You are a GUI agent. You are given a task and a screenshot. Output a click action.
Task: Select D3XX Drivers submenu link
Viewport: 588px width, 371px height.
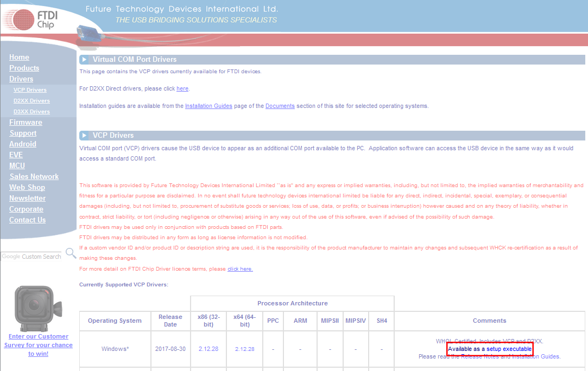(31, 112)
